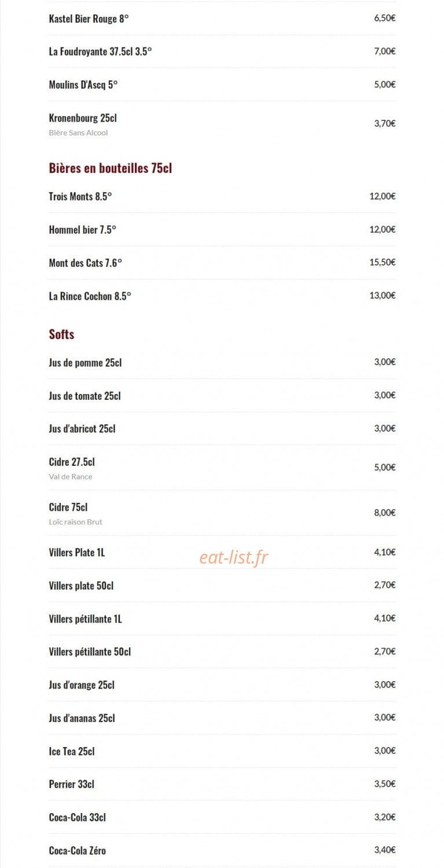This screenshot has height=868, width=444.
Task: Select Coca-Cola Zéro item
Action: pyautogui.click(x=222, y=851)
